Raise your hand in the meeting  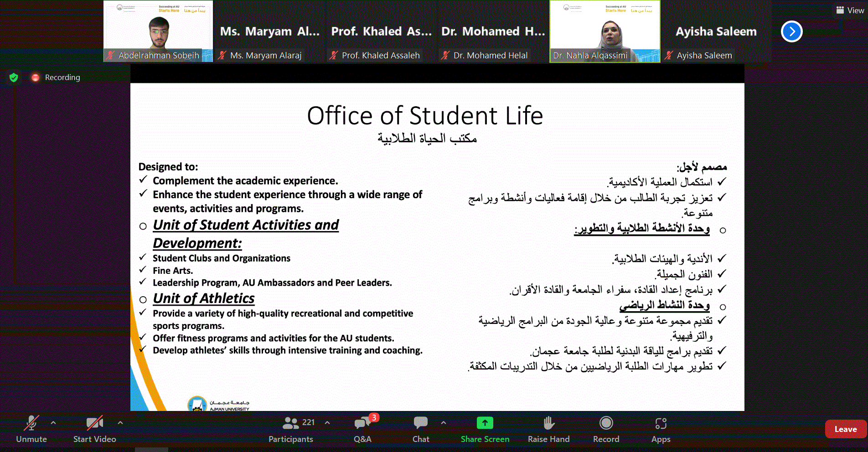click(x=548, y=424)
